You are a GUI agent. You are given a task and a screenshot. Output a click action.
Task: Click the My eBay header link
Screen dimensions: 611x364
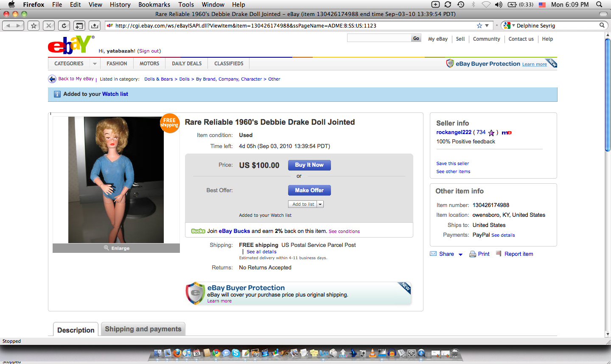[x=438, y=39]
